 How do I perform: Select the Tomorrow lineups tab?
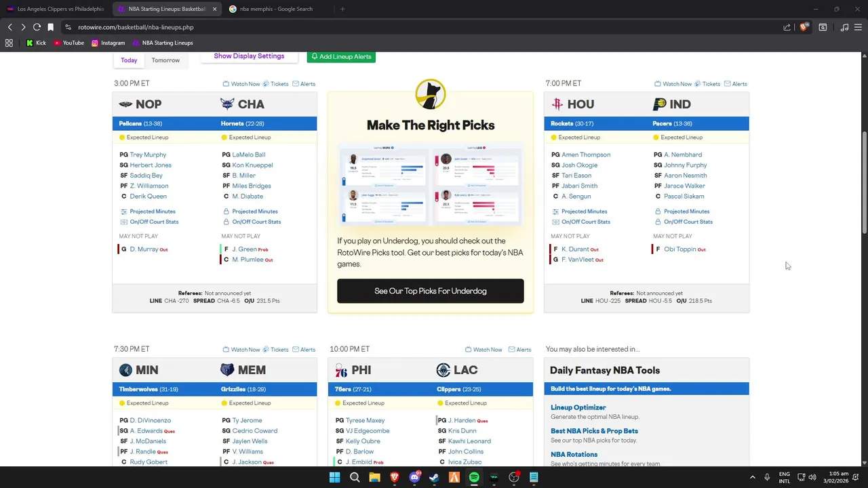click(x=165, y=60)
